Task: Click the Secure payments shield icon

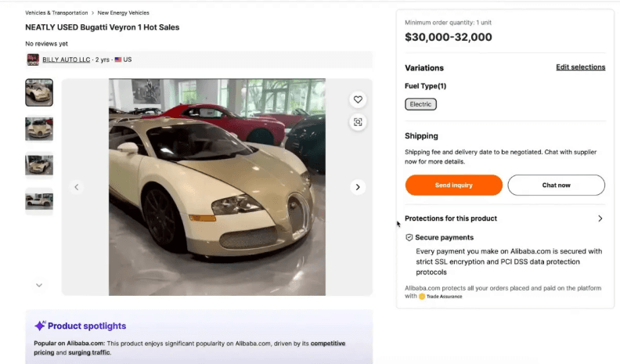Action: pos(409,237)
